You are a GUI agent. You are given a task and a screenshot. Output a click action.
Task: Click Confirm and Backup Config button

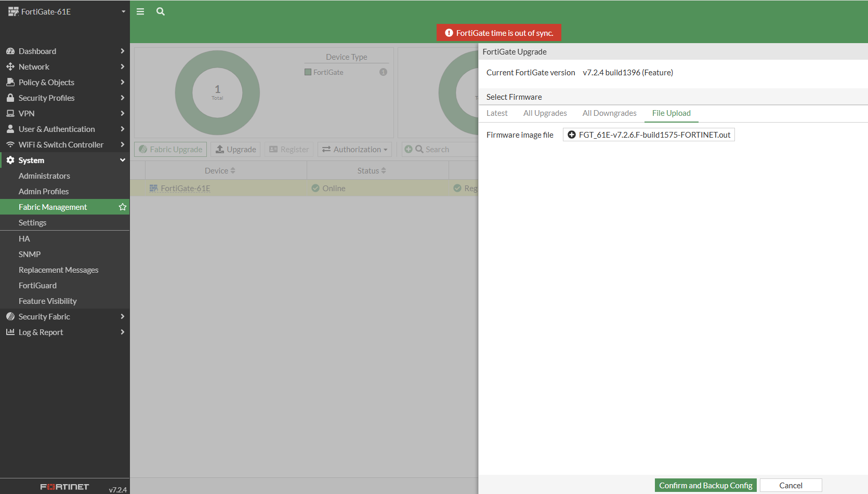pos(705,485)
